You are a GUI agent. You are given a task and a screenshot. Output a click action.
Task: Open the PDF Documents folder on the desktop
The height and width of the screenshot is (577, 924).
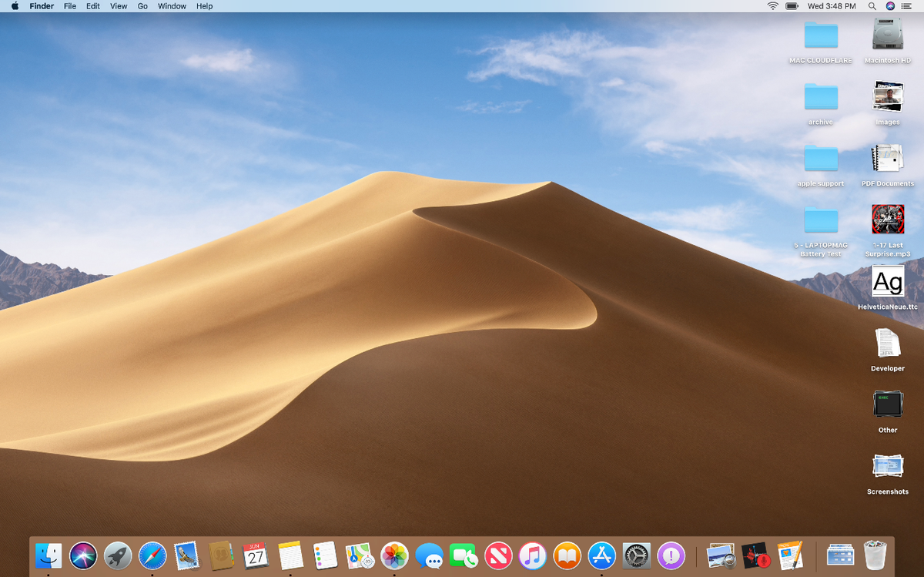887,160
